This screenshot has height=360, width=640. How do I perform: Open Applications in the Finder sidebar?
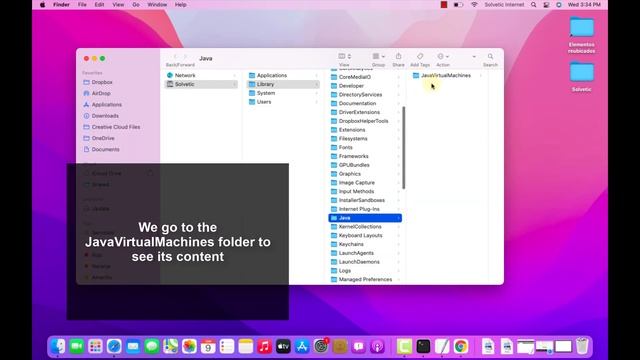pos(107,104)
